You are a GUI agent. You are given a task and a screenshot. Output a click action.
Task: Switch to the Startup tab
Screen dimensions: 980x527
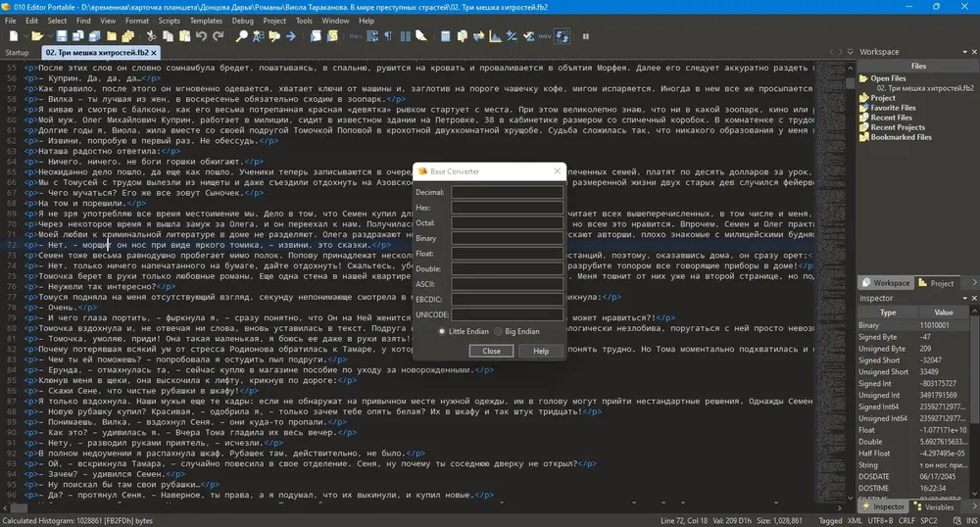17,53
